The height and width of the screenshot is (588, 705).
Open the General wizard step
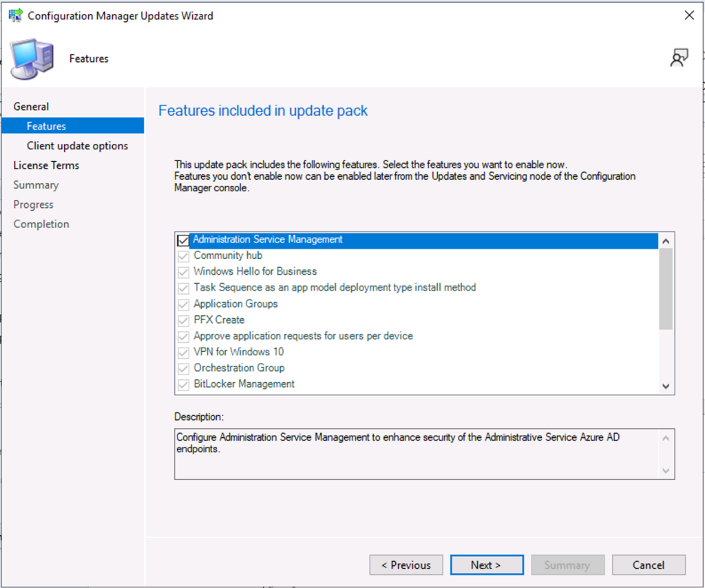(31, 107)
